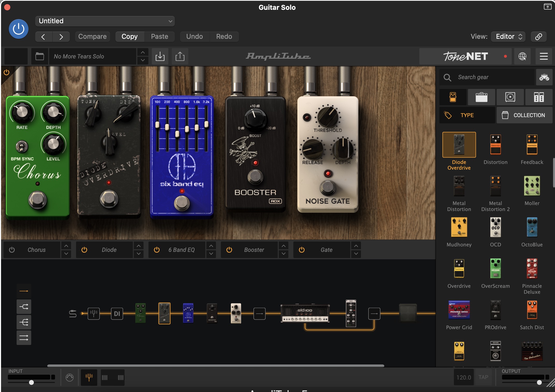This screenshot has height=392, width=555.
Task: Click the preset up arrow stepper
Action: (143, 52)
